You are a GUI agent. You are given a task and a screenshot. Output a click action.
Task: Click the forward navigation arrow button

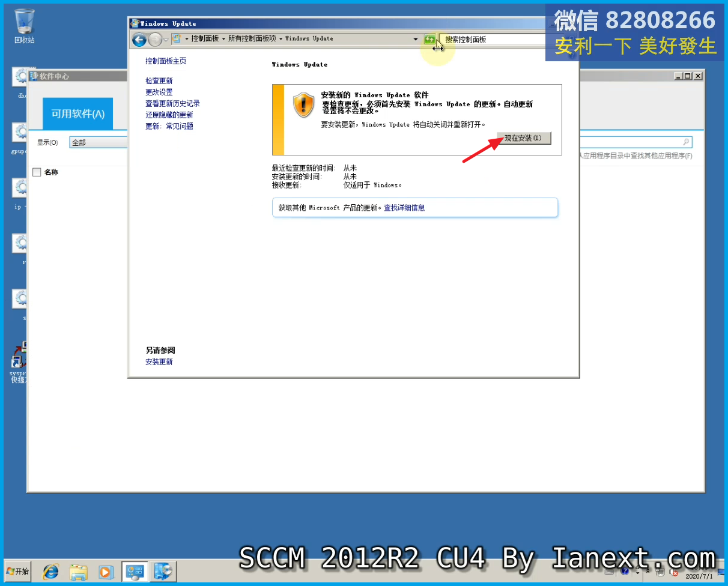point(155,40)
